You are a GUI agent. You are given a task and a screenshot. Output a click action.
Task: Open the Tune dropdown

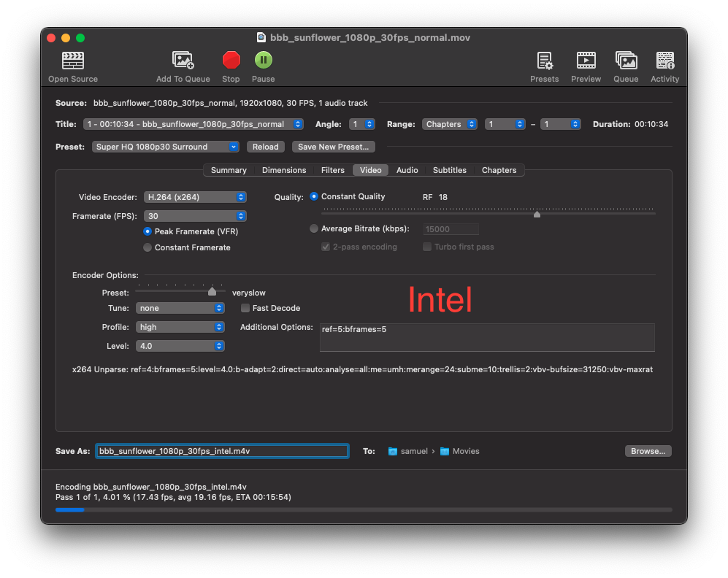coord(180,308)
